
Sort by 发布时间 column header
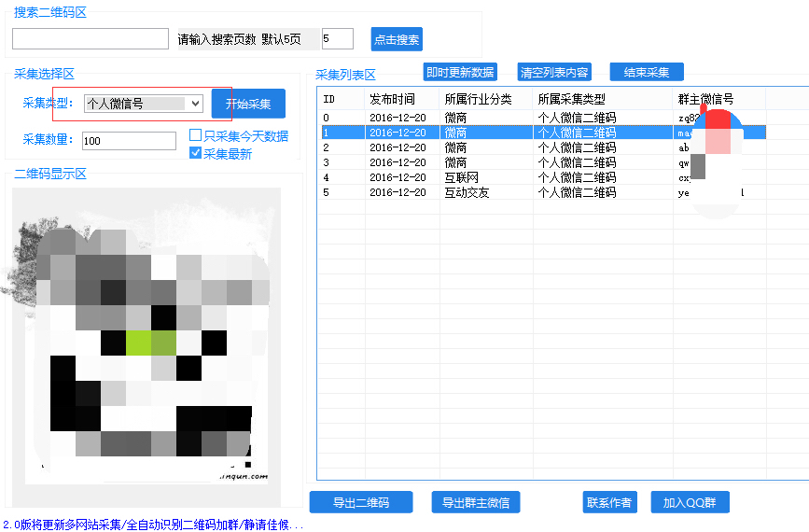point(402,99)
